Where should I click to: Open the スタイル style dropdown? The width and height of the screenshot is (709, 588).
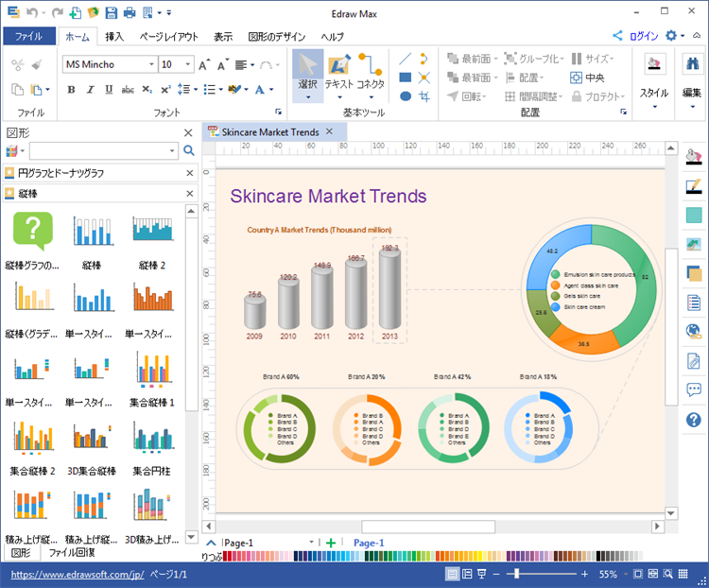(653, 95)
